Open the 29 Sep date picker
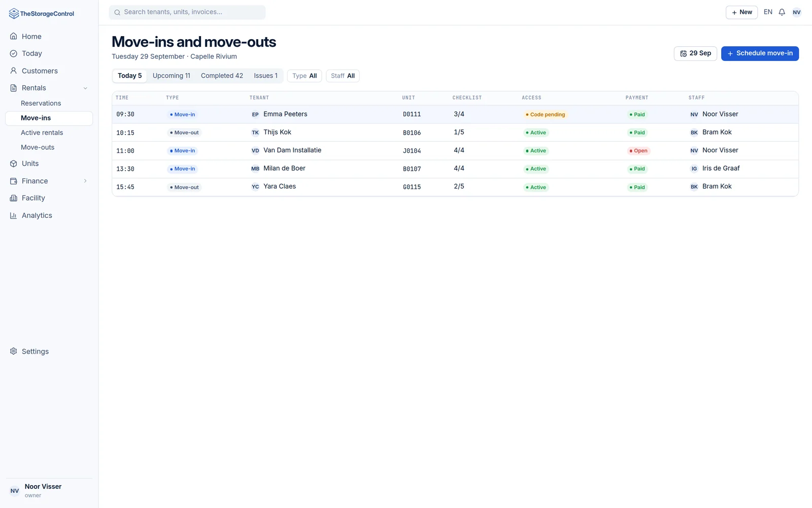The height and width of the screenshot is (508, 812). [x=695, y=53]
